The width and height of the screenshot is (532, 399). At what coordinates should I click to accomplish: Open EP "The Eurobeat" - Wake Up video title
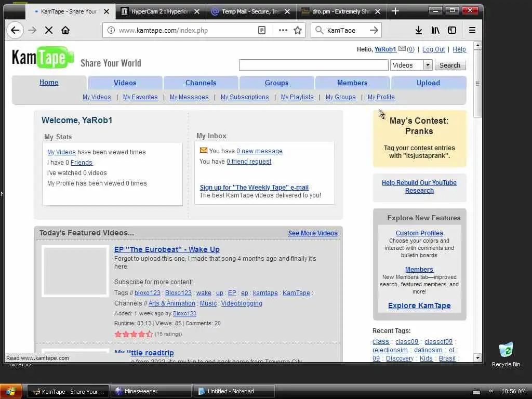point(167,249)
